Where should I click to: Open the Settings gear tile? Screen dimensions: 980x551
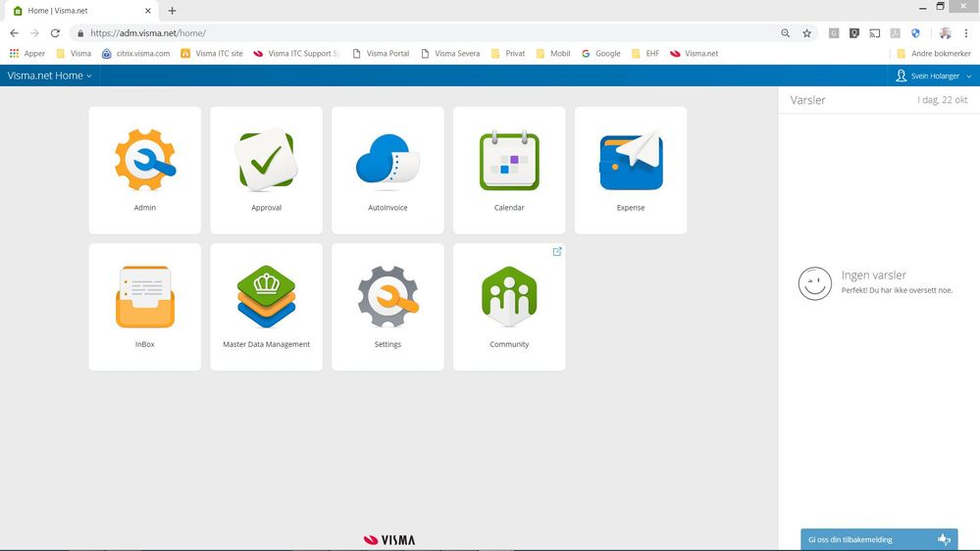click(387, 307)
